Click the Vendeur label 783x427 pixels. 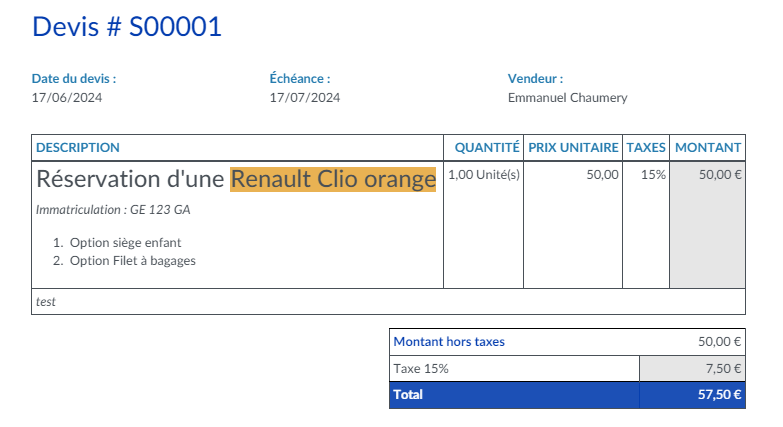(535, 78)
